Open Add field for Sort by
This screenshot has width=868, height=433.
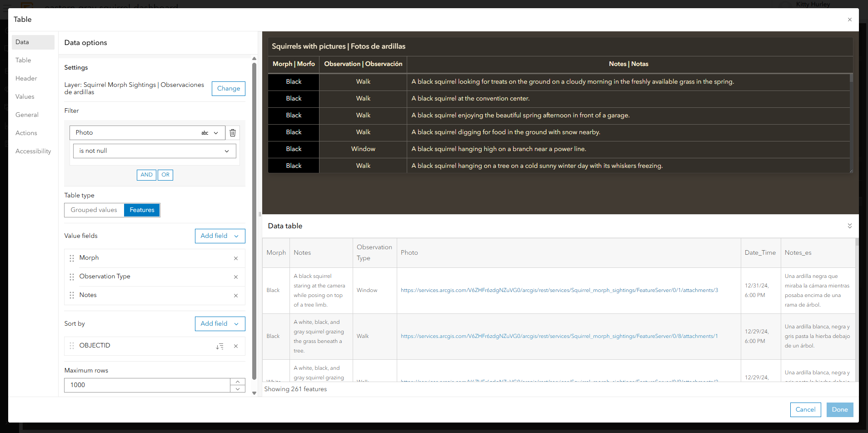[x=220, y=324]
